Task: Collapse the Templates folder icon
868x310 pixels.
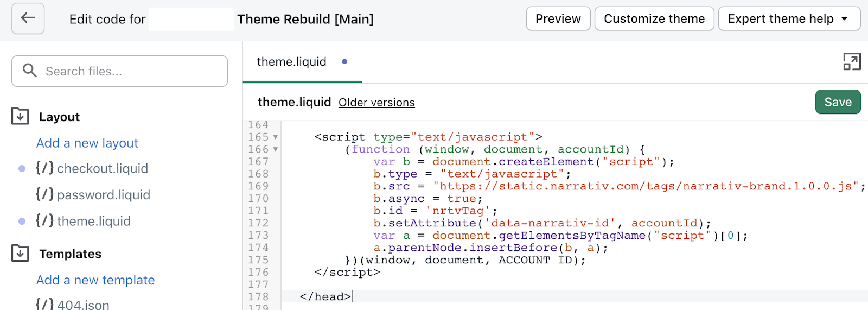Action: point(20,253)
